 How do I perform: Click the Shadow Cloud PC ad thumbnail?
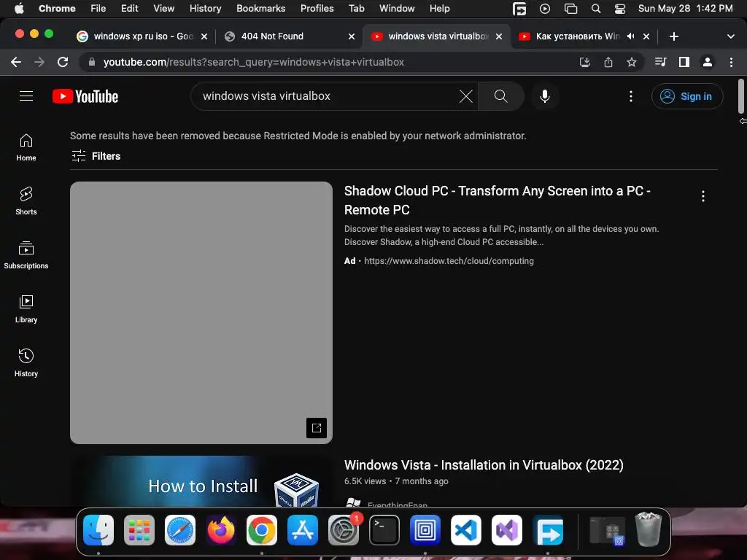point(201,313)
